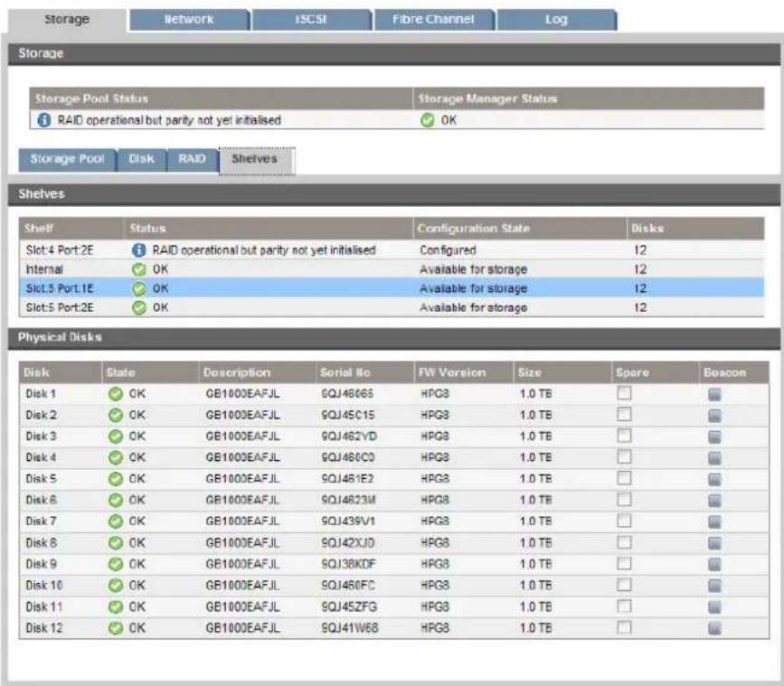The height and width of the screenshot is (686, 784).
Task: Switch to the Network tab
Action: (189, 20)
